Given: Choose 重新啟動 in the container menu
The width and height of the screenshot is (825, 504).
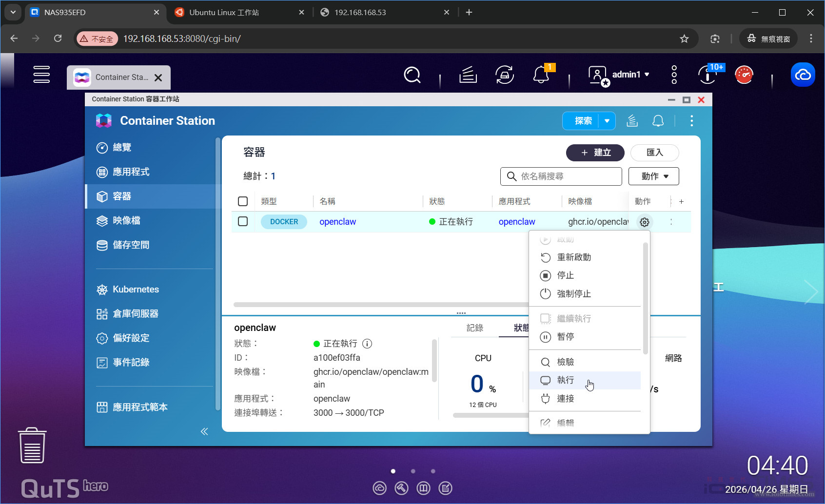Looking at the screenshot, I should click(x=573, y=257).
